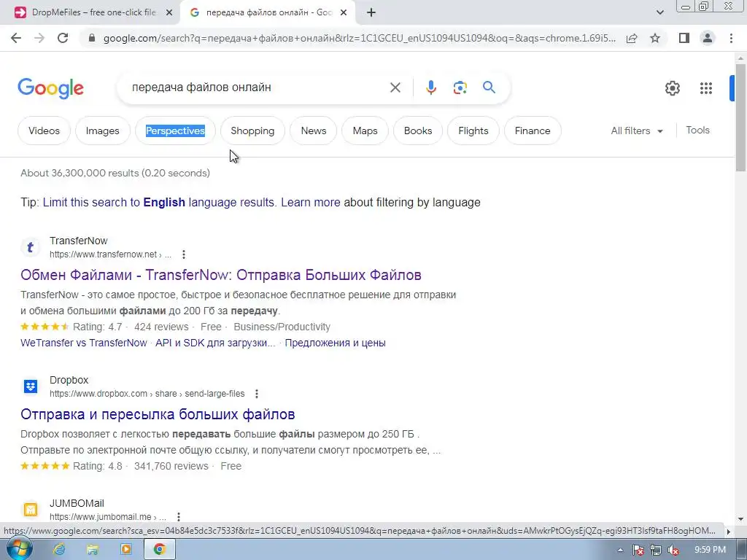Open Google quick settings gear

pos(672,88)
